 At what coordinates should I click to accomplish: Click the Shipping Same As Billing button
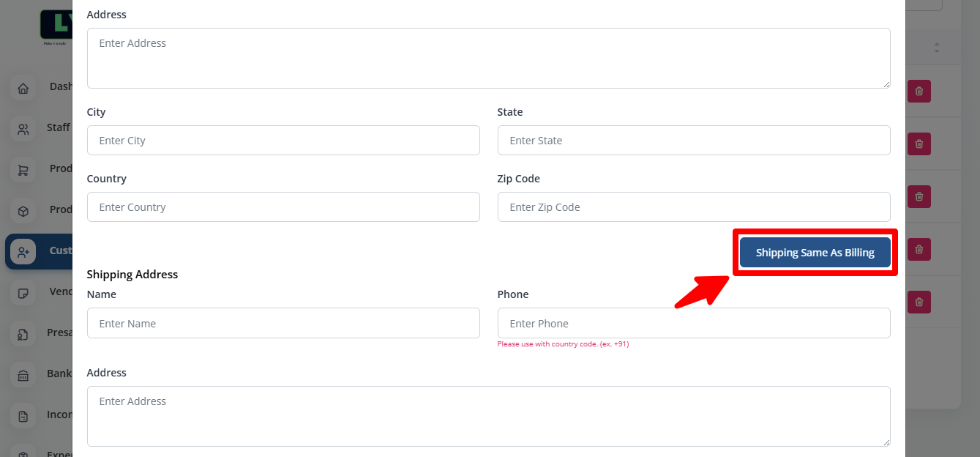[x=815, y=253]
